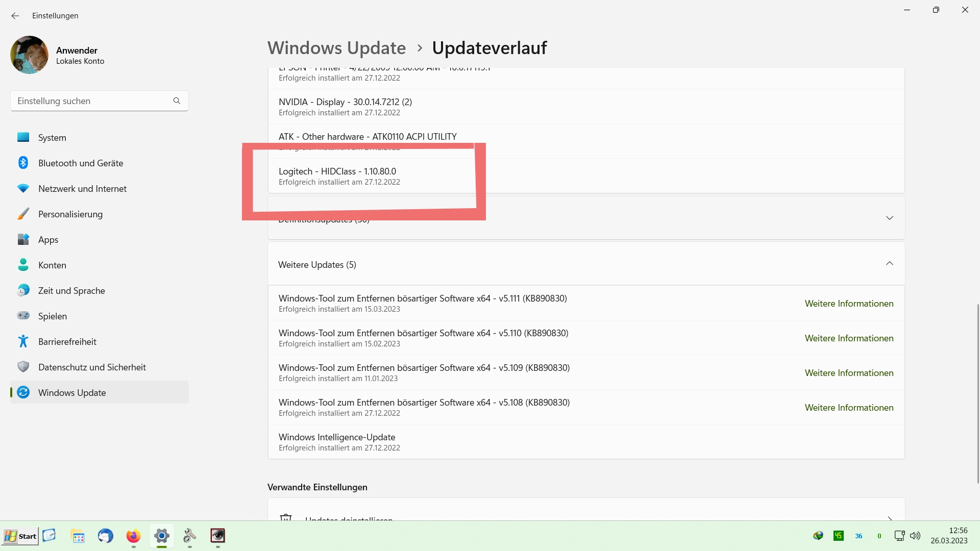Open the file explorer taskbar icon
The width and height of the screenshot is (980, 551).
[78, 536]
